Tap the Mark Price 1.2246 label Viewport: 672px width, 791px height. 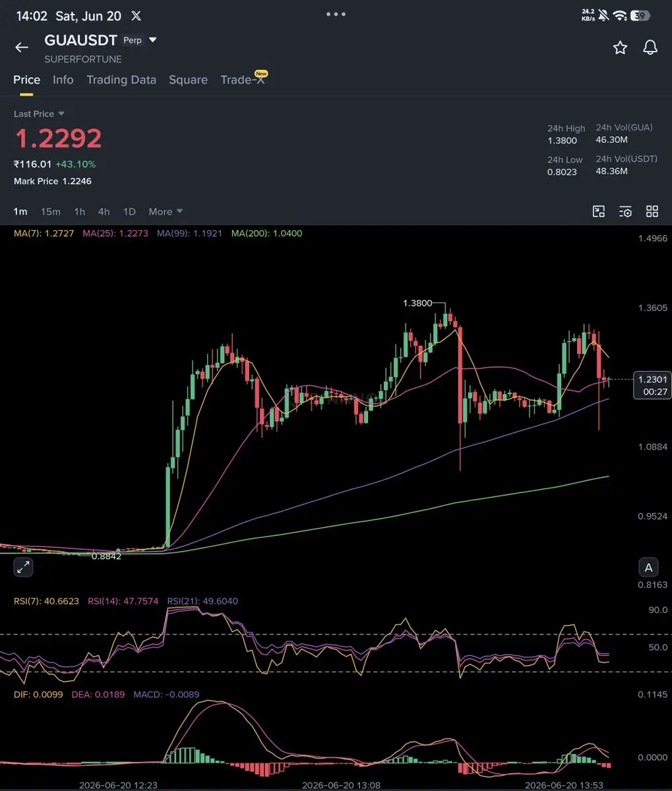pos(53,181)
